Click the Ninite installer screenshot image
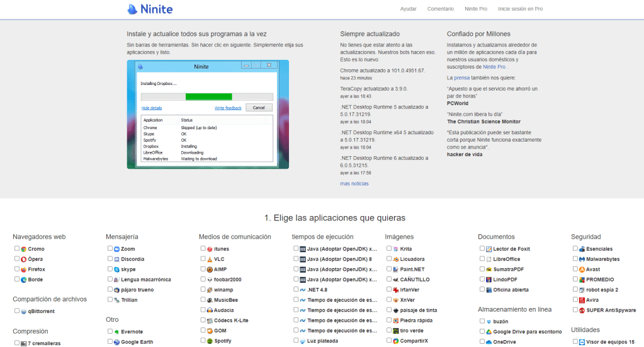The height and width of the screenshot is (347, 644). point(208,115)
